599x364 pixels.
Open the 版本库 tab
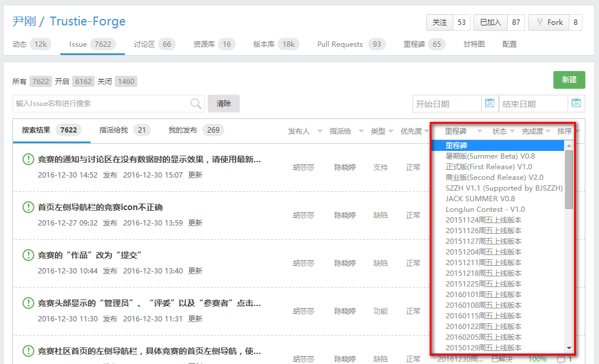point(276,44)
